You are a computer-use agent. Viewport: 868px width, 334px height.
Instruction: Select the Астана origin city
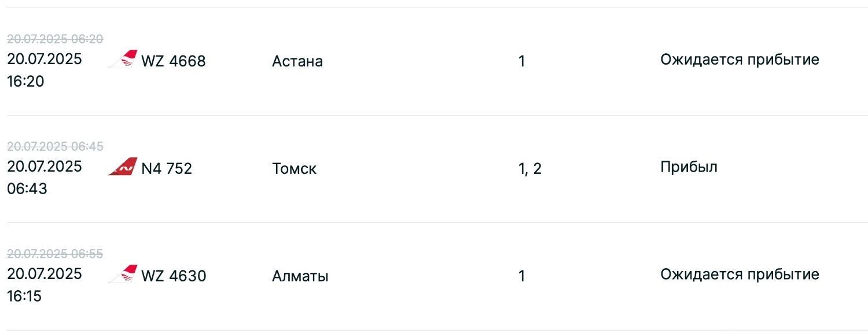click(x=297, y=61)
